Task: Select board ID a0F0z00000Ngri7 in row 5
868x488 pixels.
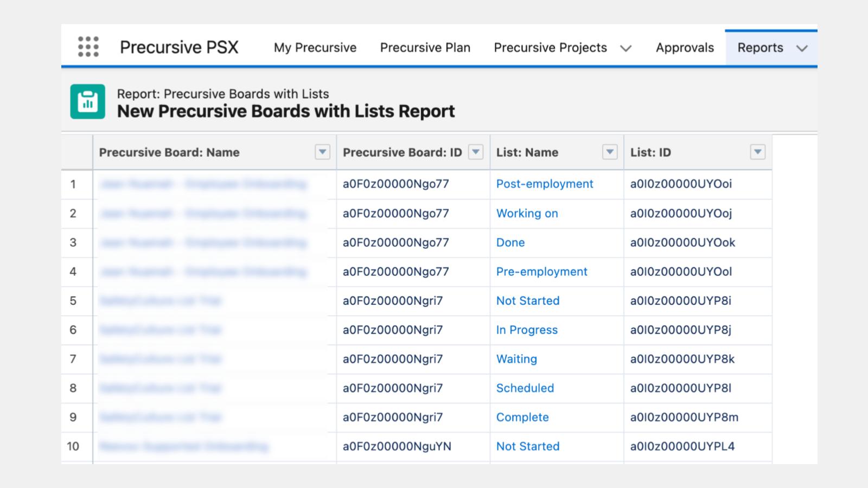Action: click(393, 301)
